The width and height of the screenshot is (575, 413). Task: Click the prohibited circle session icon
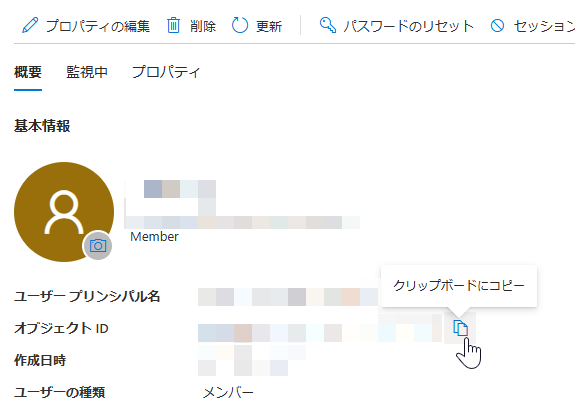coord(497,26)
